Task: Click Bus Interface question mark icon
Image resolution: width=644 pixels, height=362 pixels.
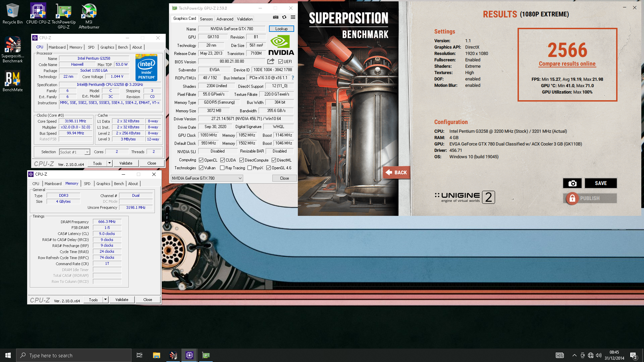Action: [x=293, y=78]
